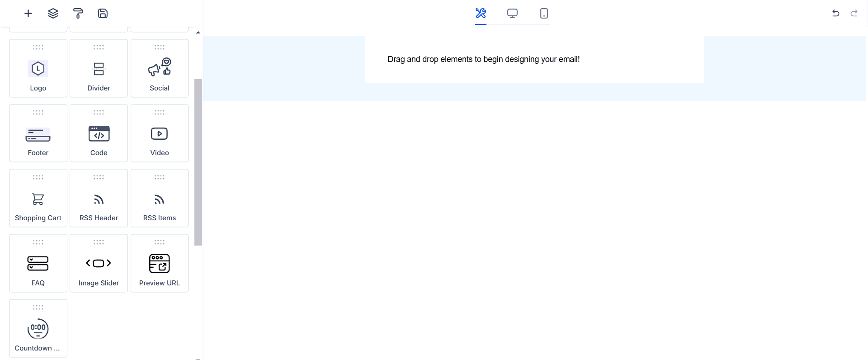
Task: Click the save template icon
Action: 103,14
